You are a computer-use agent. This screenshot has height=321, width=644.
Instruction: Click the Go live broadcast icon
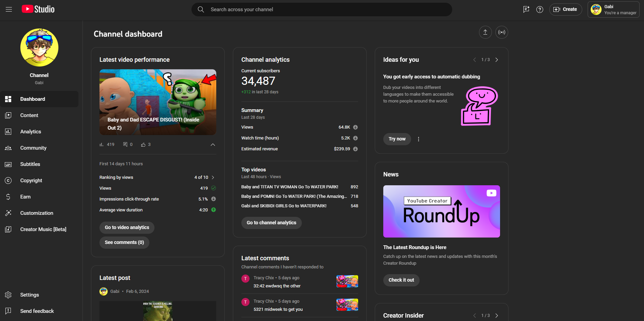(502, 32)
